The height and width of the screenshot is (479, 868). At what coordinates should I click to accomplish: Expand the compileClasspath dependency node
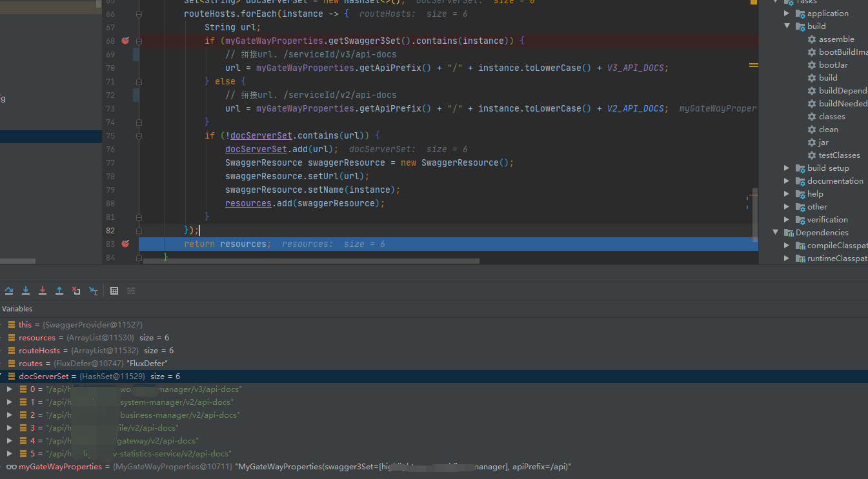coord(787,246)
